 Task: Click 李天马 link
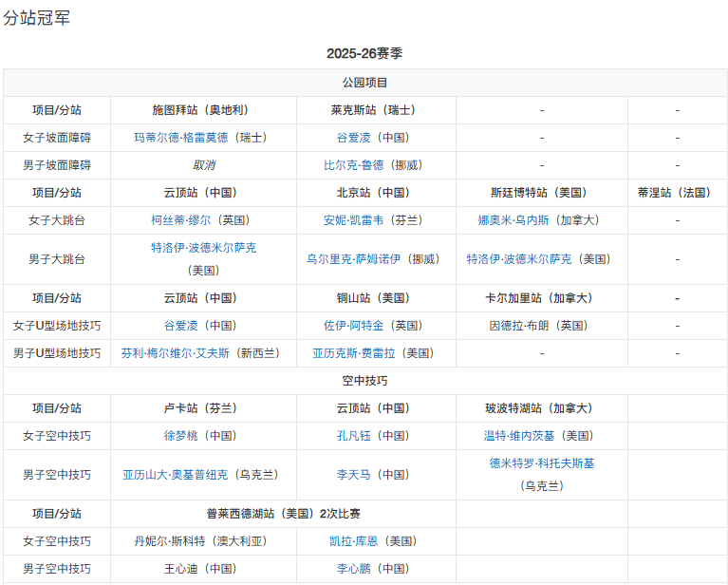pos(354,475)
